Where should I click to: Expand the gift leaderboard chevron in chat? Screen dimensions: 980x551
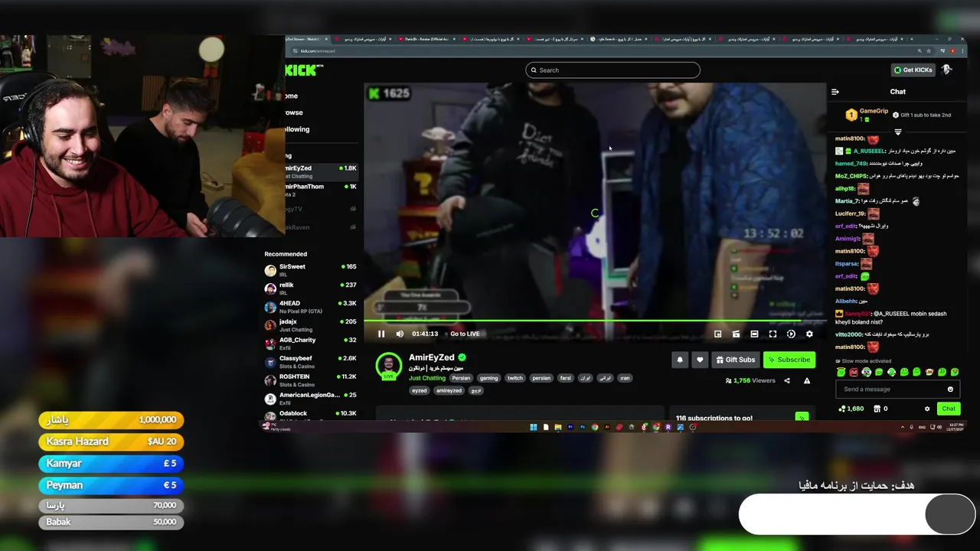click(x=898, y=132)
